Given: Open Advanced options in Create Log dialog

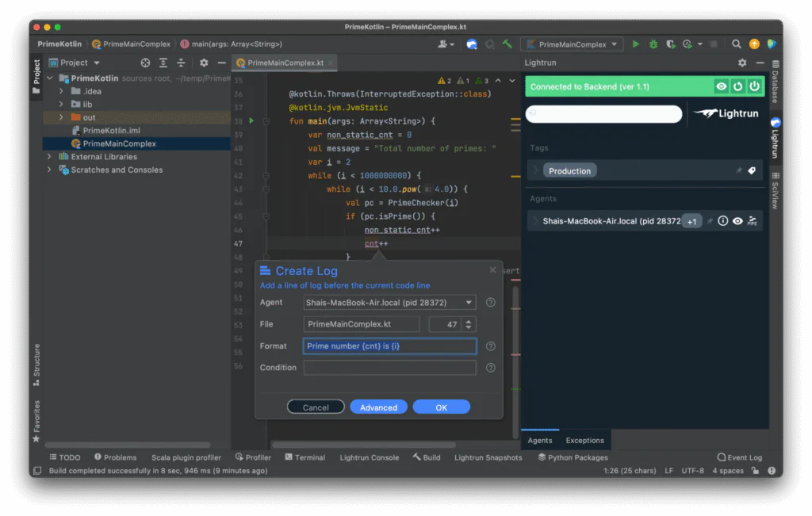Looking at the screenshot, I should coord(378,407).
